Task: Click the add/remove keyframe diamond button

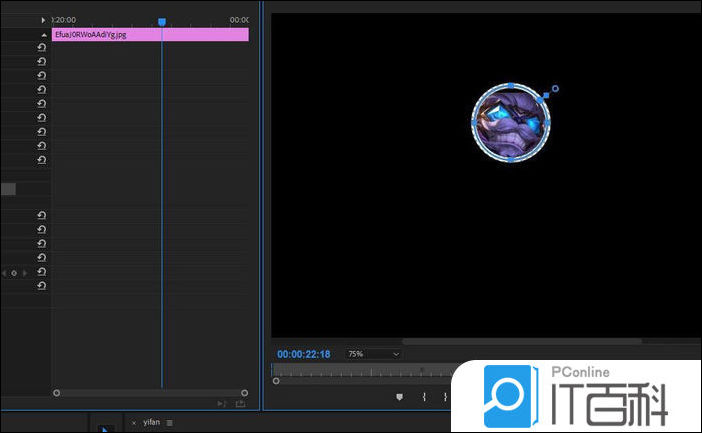Action: click(14, 273)
